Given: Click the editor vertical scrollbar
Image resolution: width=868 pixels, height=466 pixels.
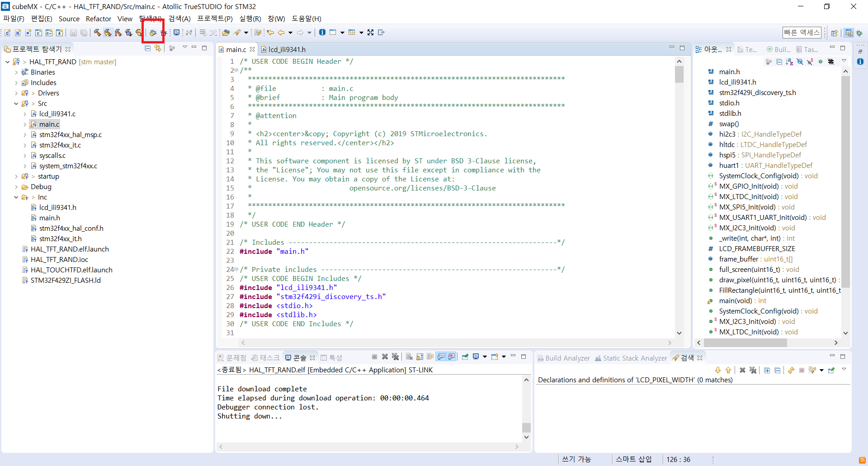Looking at the screenshot, I should point(679,197).
